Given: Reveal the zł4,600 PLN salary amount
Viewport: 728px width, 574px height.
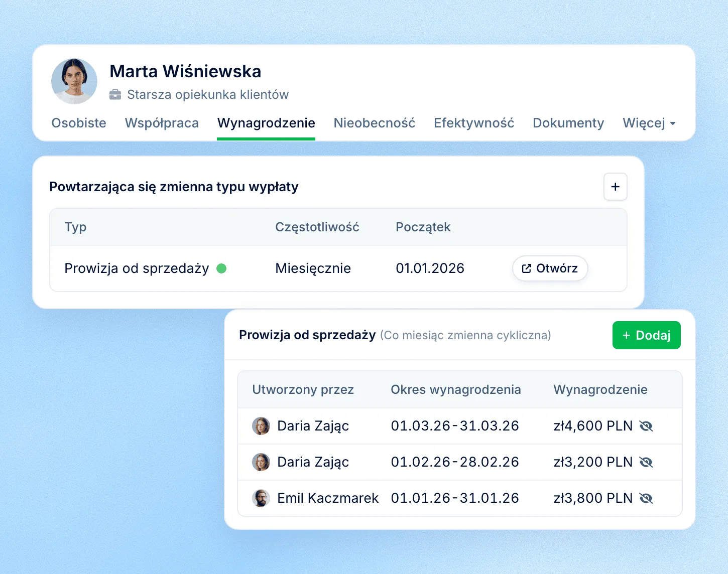Looking at the screenshot, I should tap(646, 426).
